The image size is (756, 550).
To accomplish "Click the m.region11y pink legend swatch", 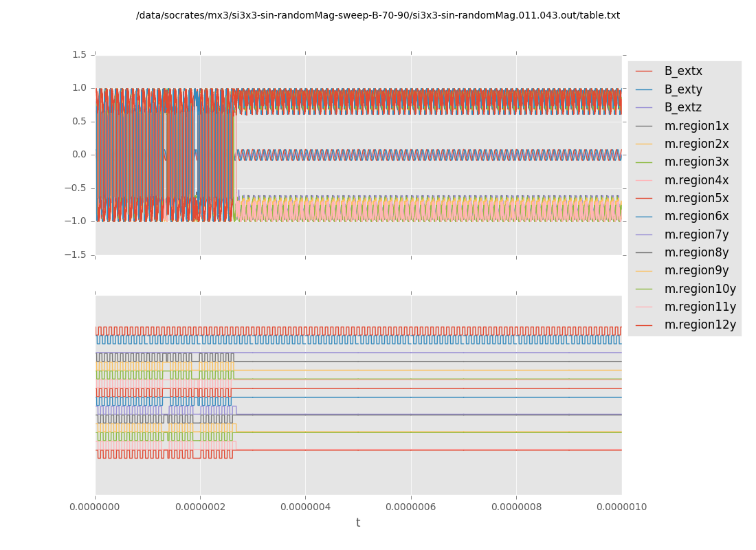I will pos(644,307).
